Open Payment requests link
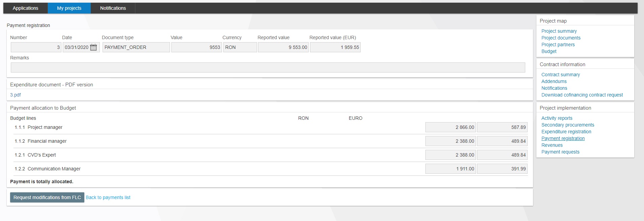This screenshot has width=644, height=221. click(x=560, y=152)
